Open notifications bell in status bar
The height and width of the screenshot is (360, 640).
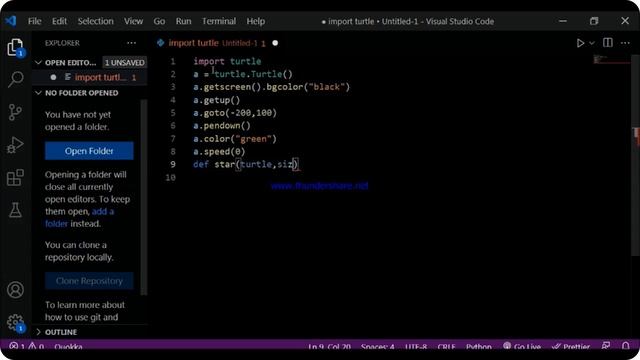[625, 346]
